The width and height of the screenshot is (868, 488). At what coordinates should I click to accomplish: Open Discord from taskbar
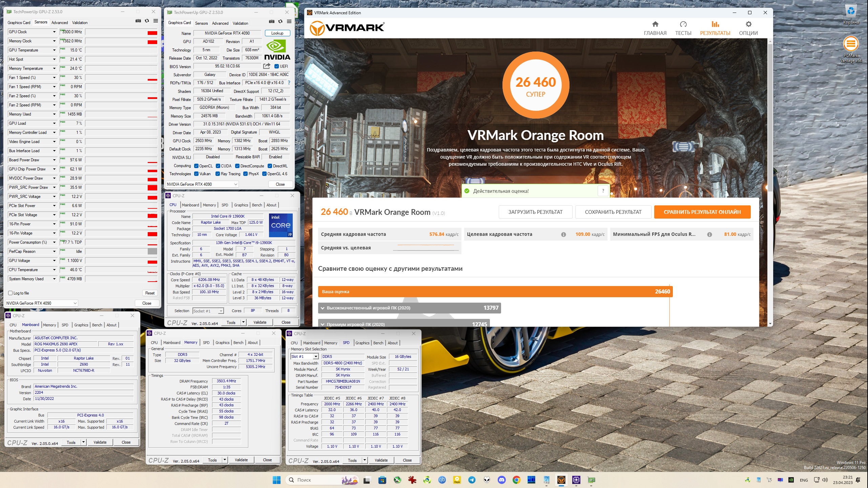pos(502,480)
